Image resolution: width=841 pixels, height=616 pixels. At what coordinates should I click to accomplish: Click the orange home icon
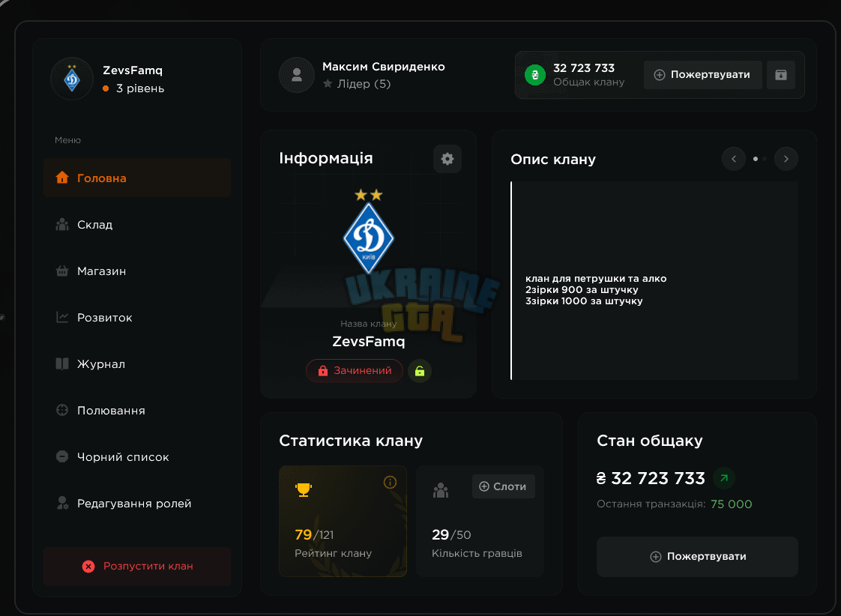(62, 178)
